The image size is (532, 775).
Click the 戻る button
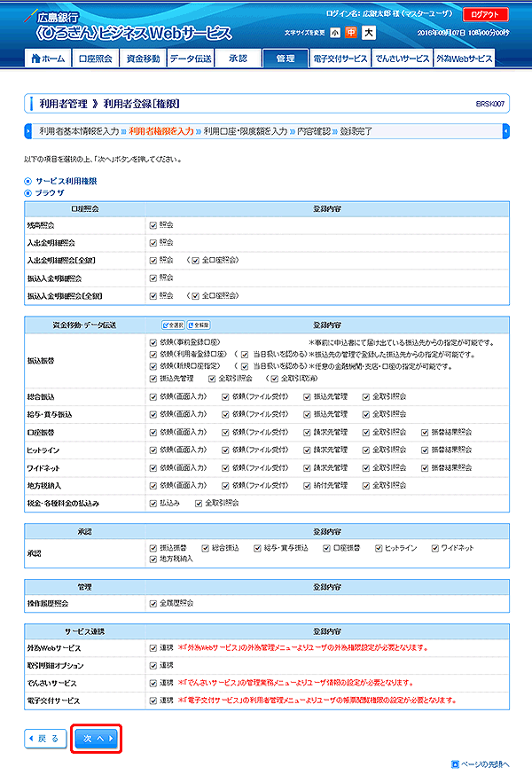45,739
